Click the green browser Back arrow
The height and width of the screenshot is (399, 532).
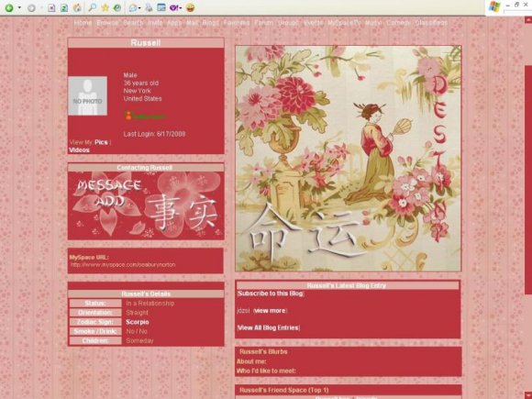pos(9,8)
